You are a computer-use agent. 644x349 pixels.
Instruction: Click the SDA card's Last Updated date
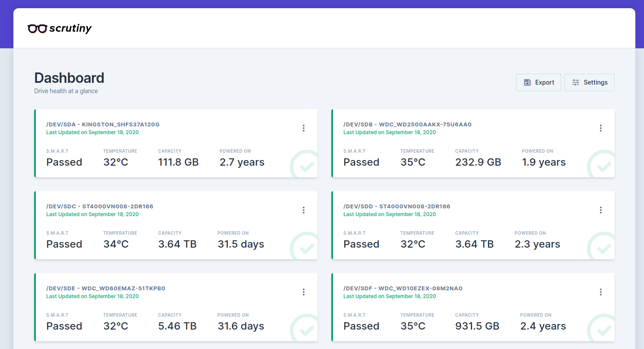[92, 132]
